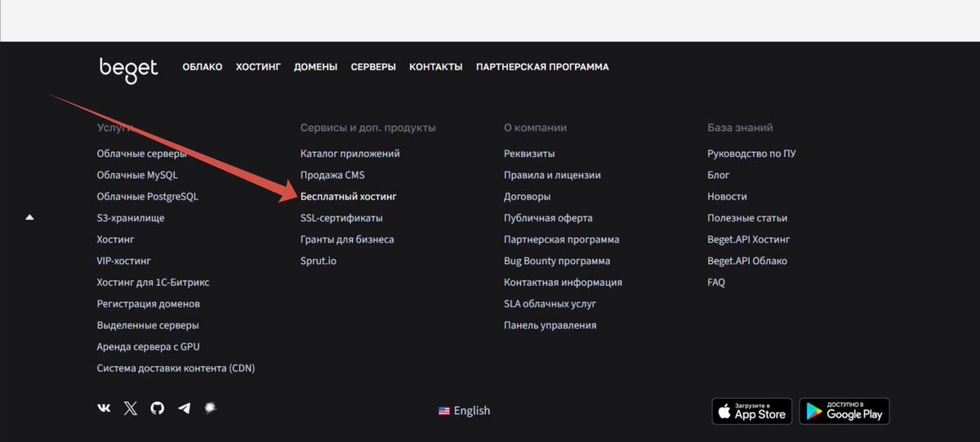Image resolution: width=980 pixels, height=442 pixels.
Task: Open the Блог link
Action: pyautogui.click(x=719, y=175)
